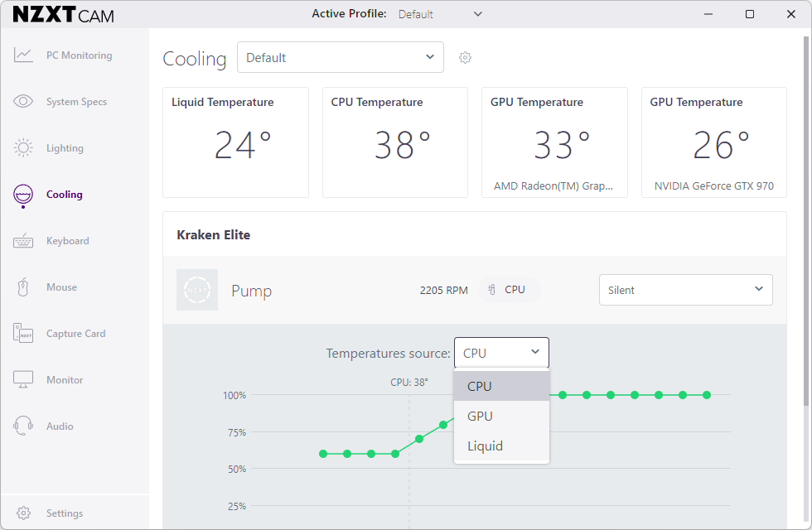Select CPU option in dropdown list
This screenshot has height=530, width=812.
pyautogui.click(x=480, y=387)
